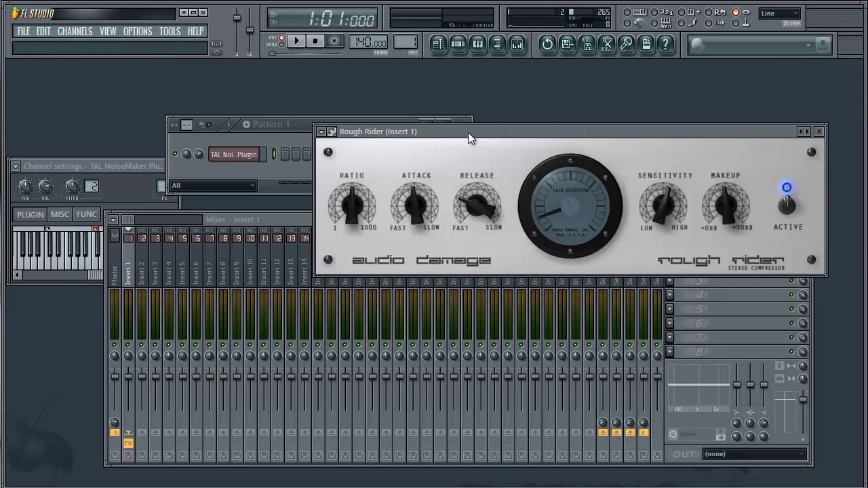
Task: Open the Line snap dropdown
Action: coord(780,14)
